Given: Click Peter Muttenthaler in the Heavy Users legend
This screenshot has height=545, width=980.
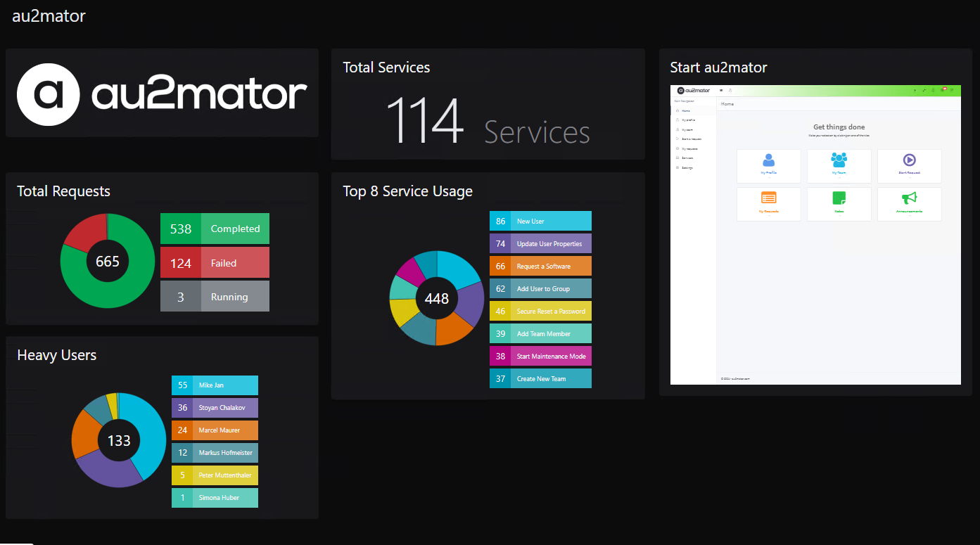Looking at the screenshot, I should coord(215,475).
